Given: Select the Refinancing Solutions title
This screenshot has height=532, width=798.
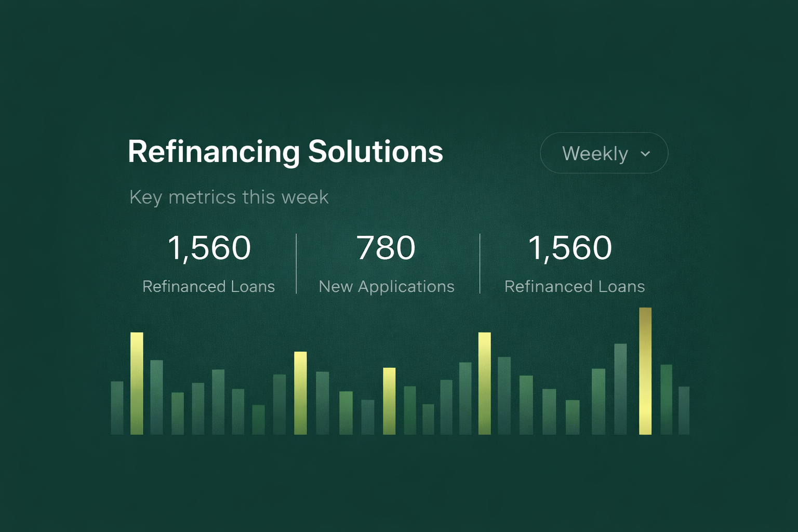Looking at the screenshot, I should [285, 151].
